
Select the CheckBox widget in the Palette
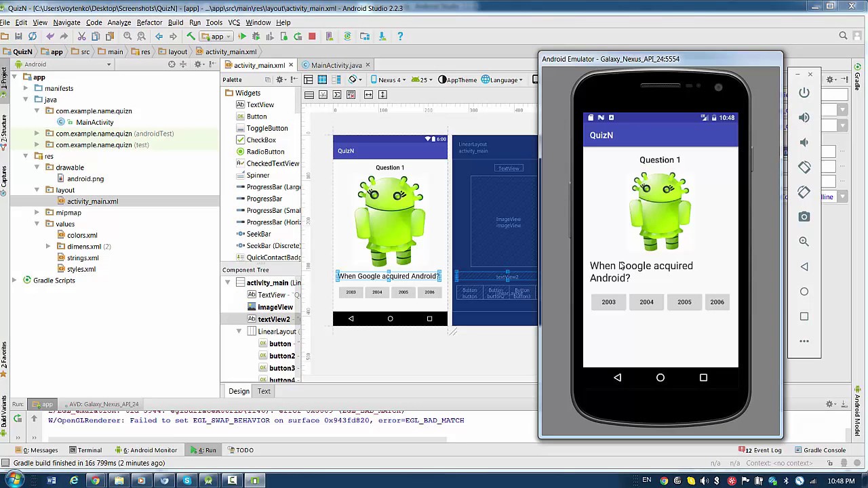tap(260, 140)
